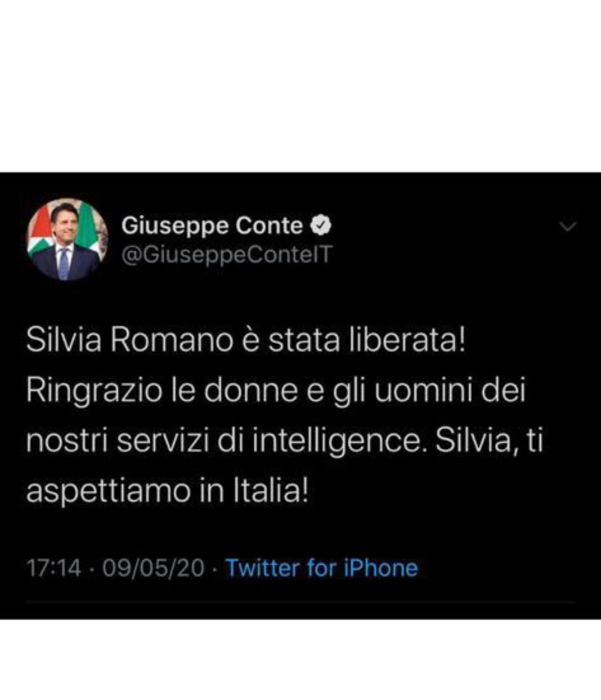Open the Twitter for iPhone source link
601x700 pixels.
click(322, 568)
